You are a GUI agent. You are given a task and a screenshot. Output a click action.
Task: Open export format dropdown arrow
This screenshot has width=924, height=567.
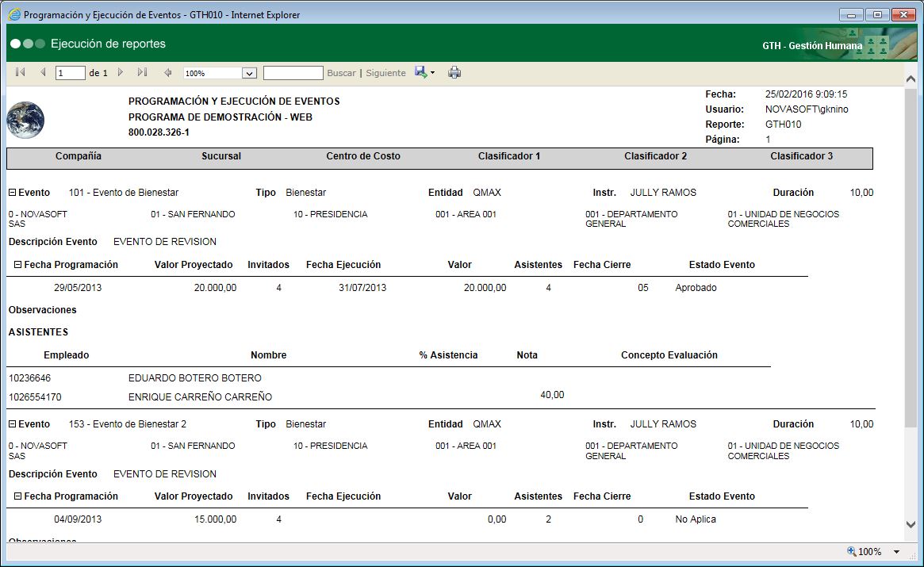pyautogui.click(x=432, y=73)
